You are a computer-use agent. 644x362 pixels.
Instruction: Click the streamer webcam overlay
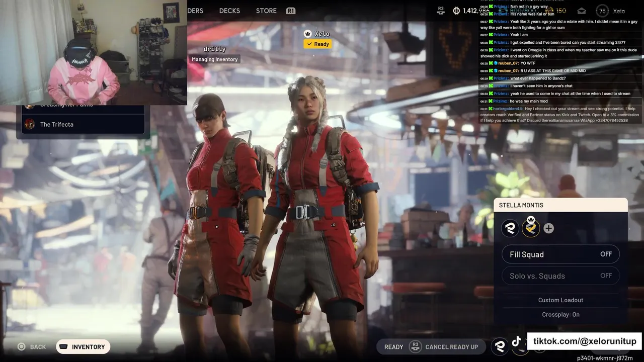click(x=94, y=52)
